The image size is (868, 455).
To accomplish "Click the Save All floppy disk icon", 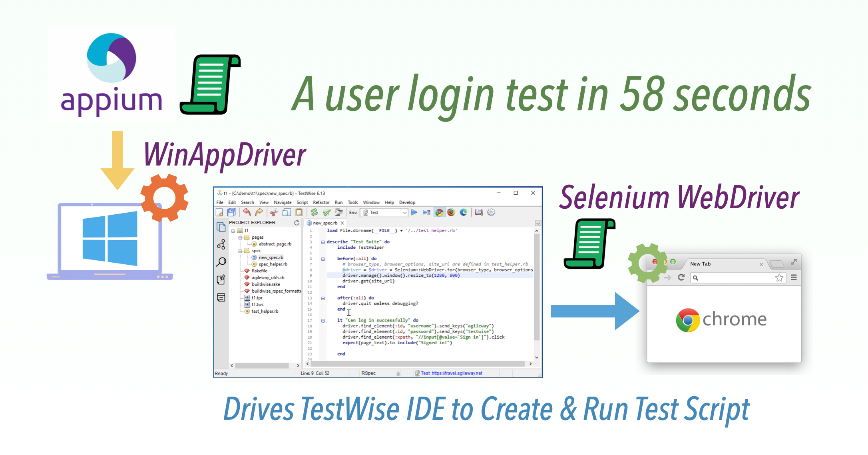I will pyautogui.click(x=231, y=212).
